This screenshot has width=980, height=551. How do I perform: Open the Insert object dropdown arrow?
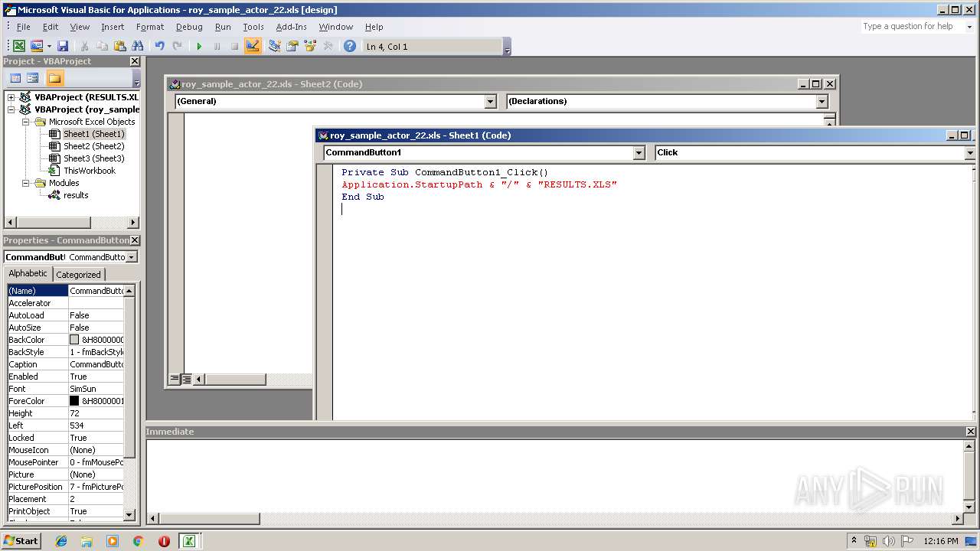click(x=49, y=47)
